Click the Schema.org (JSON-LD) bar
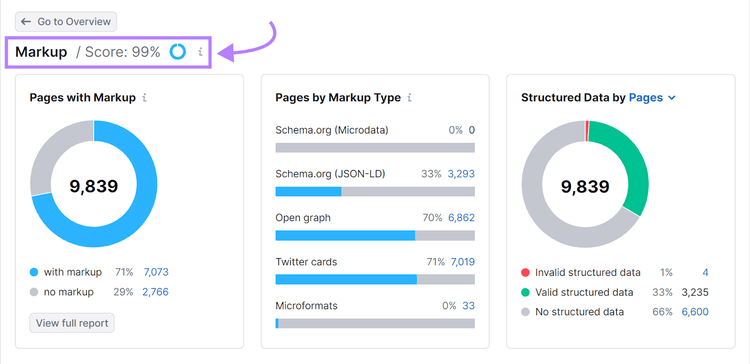The image size is (750, 364). [375, 191]
